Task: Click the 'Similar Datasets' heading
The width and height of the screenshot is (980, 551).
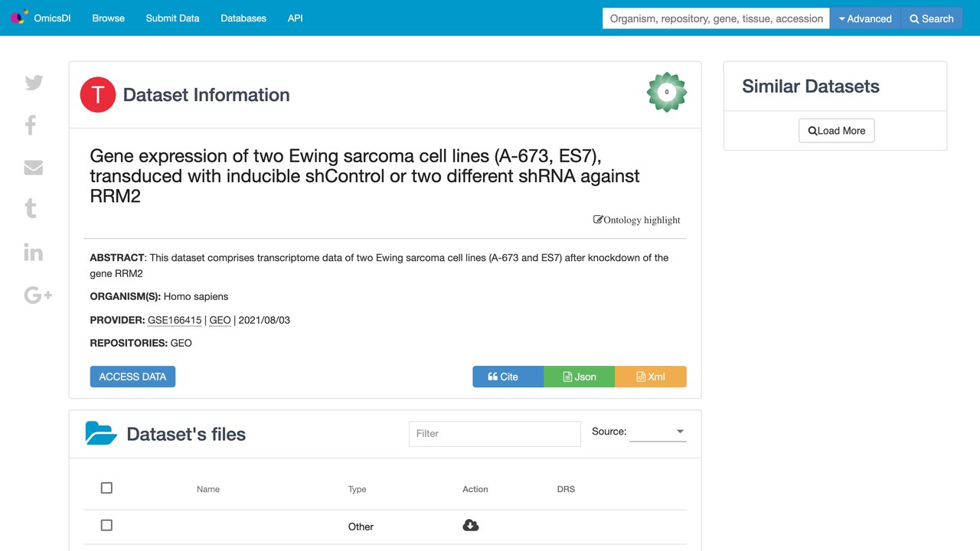Action: [811, 86]
